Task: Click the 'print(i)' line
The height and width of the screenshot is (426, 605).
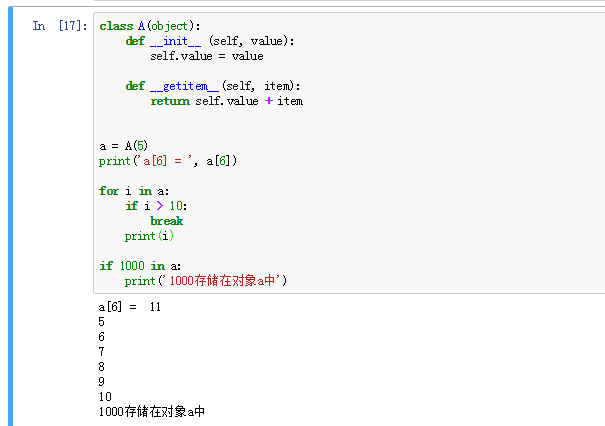Action: click(149, 236)
